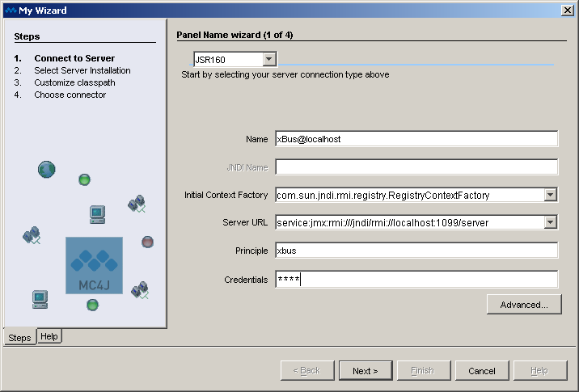Click the 'Start by selecting your server connection type above' text
579x392 pixels.
285,74
